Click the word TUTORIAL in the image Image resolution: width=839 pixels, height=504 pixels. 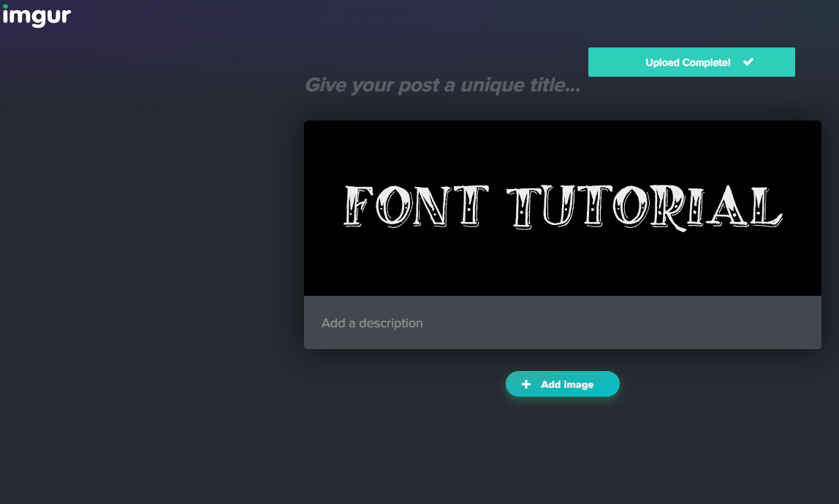tap(645, 207)
